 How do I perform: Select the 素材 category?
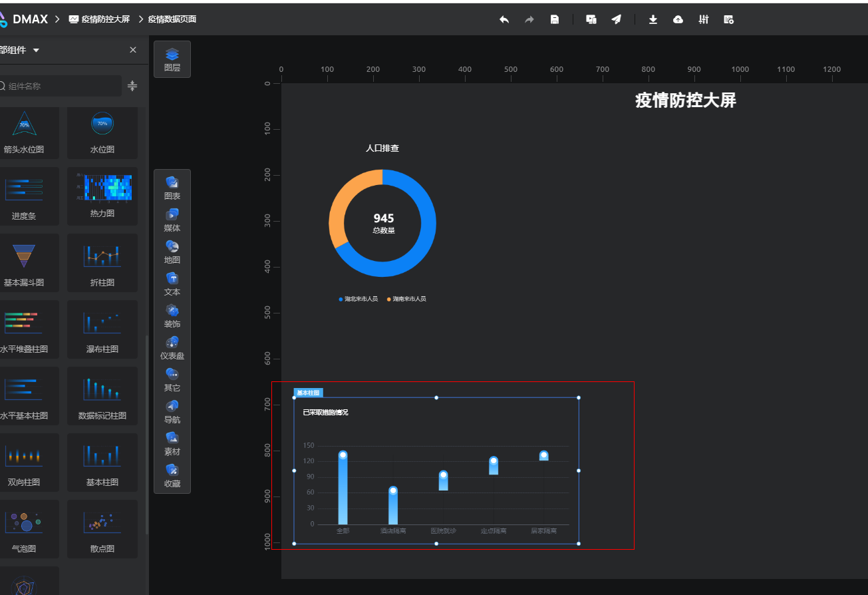point(172,444)
